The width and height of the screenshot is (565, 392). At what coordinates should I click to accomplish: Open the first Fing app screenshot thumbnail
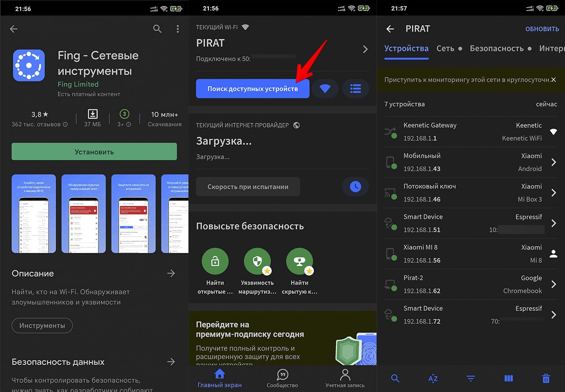pyautogui.click(x=34, y=214)
